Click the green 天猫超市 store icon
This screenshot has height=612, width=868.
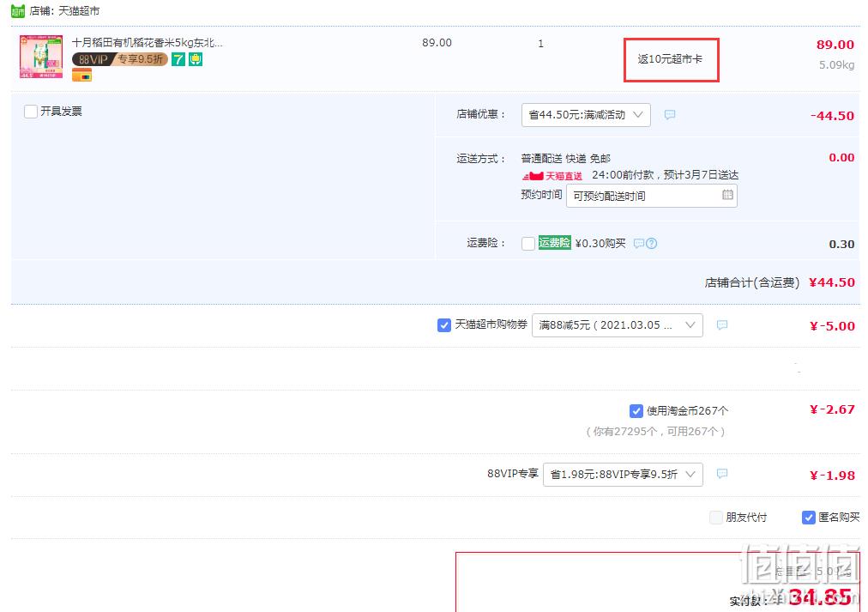18,11
